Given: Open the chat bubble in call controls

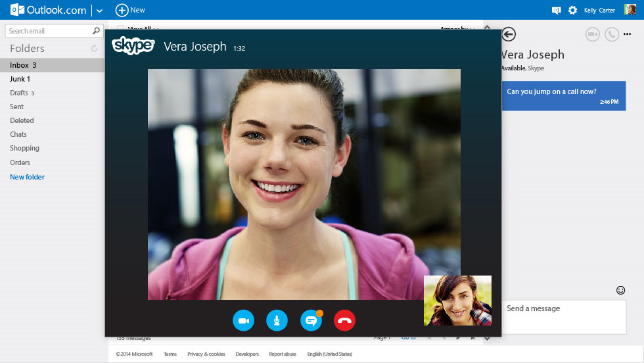Looking at the screenshot, I should [x=311, y=320].
